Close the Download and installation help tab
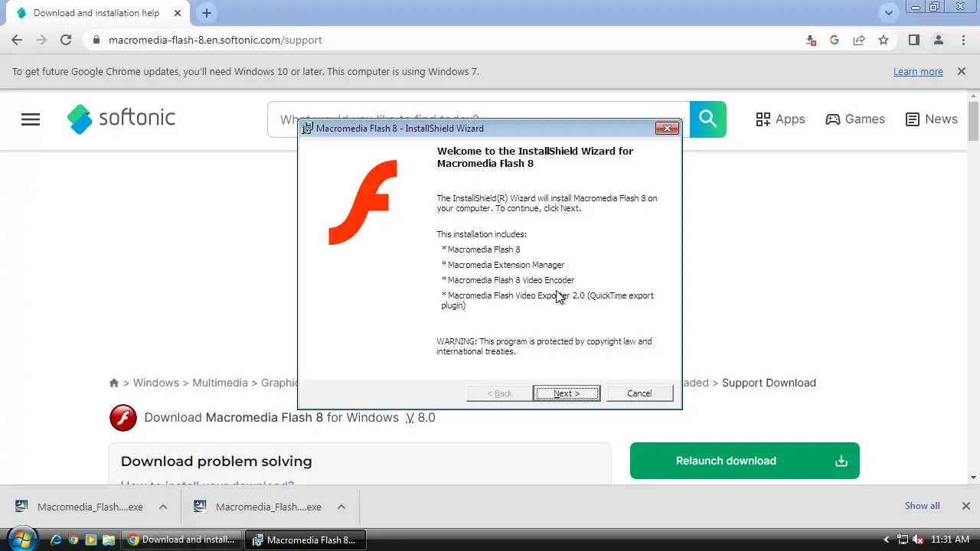This screenshot has height=551, width=980. coord(178,13)
